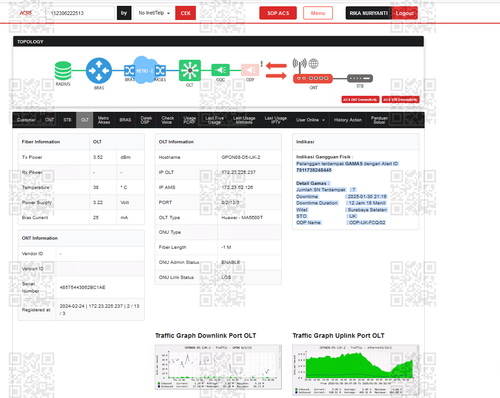The width and height of the screenshot is (500, 398).
Task: Click the OLT Type value Huawei - MA5600T
Action: 242,217
